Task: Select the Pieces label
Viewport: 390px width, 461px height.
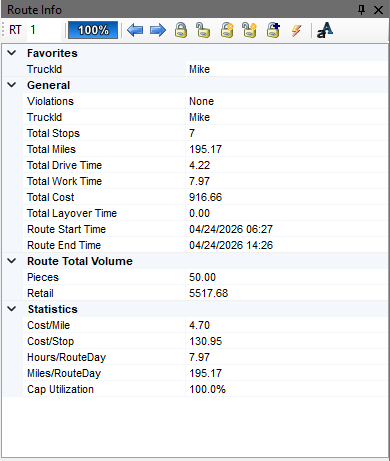Action: tap(43, 277)
